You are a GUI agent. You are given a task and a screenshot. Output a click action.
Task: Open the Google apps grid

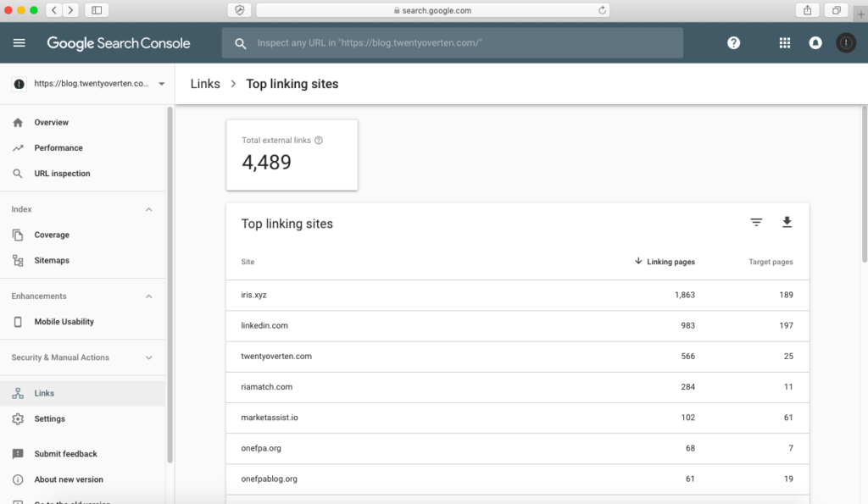tap(784, 43)
